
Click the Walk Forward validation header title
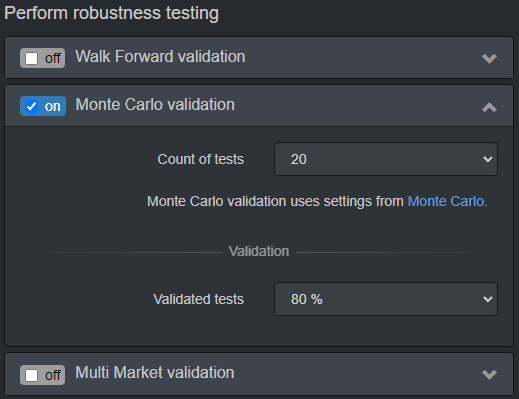[x=160, y=56]
